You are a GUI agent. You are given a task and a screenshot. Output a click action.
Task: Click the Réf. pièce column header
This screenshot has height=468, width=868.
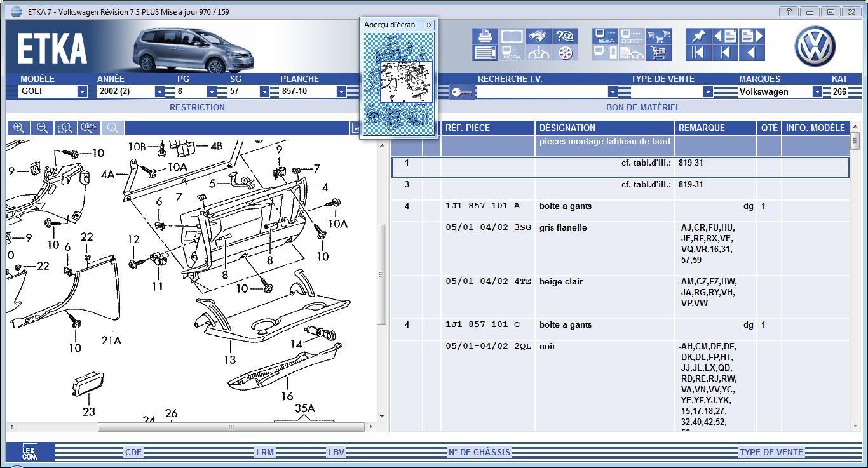click(488, 128)
